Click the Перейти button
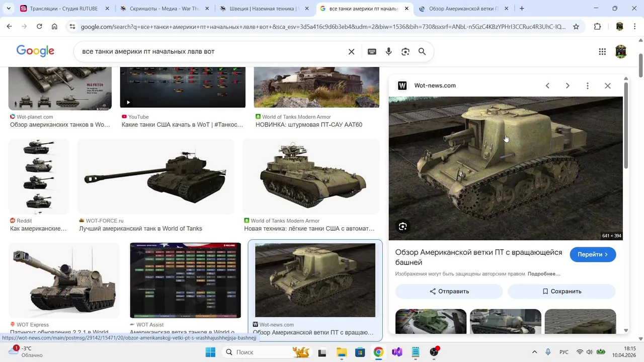The width and height of the screenshot is (644, 362). pos(593,254)
